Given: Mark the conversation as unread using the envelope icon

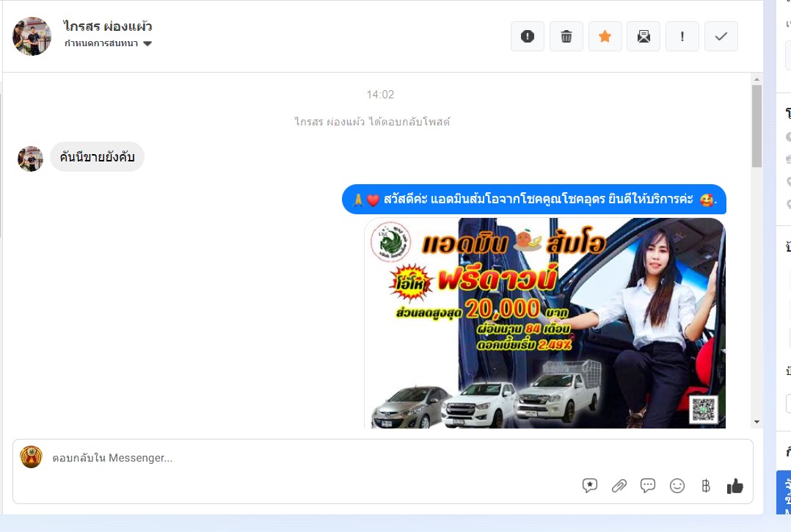Looking at the screenshot, I should pos(644,36).
